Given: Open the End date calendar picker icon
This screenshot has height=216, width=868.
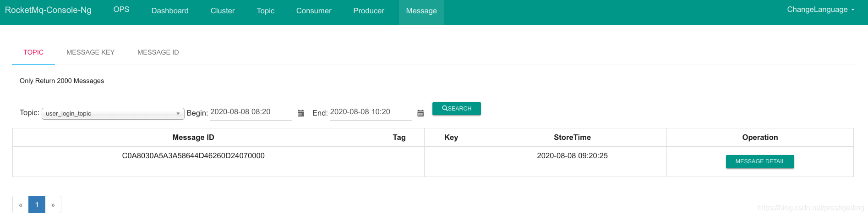Looking at the screenshot, I should click(x=420, y=113).
